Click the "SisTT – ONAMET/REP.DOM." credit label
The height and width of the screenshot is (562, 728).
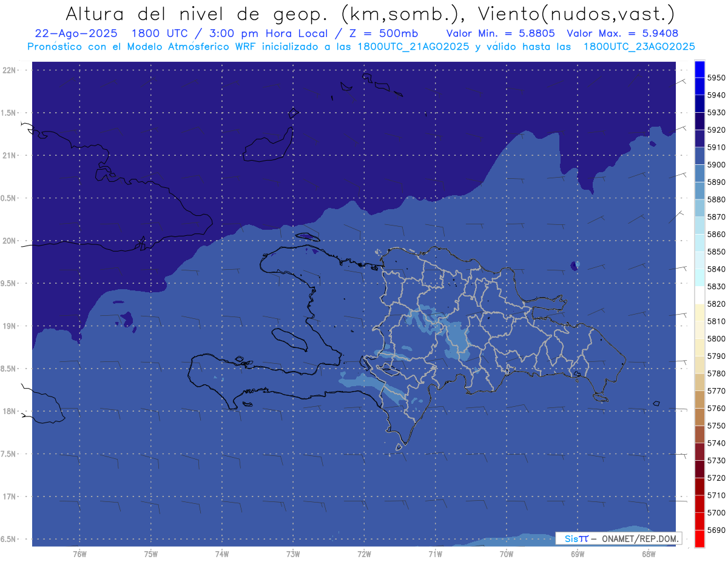(x=618, y=538)
